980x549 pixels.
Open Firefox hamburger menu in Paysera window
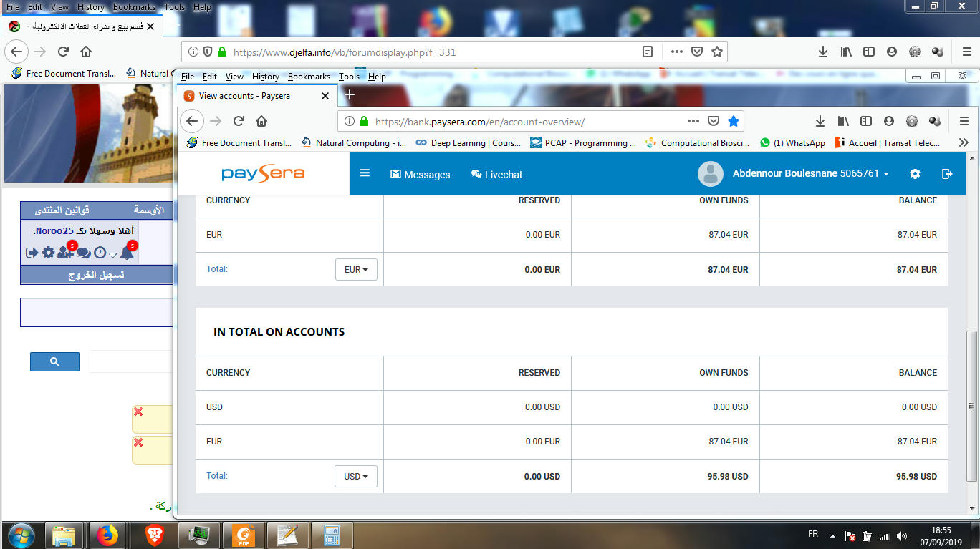click(964, 121)
